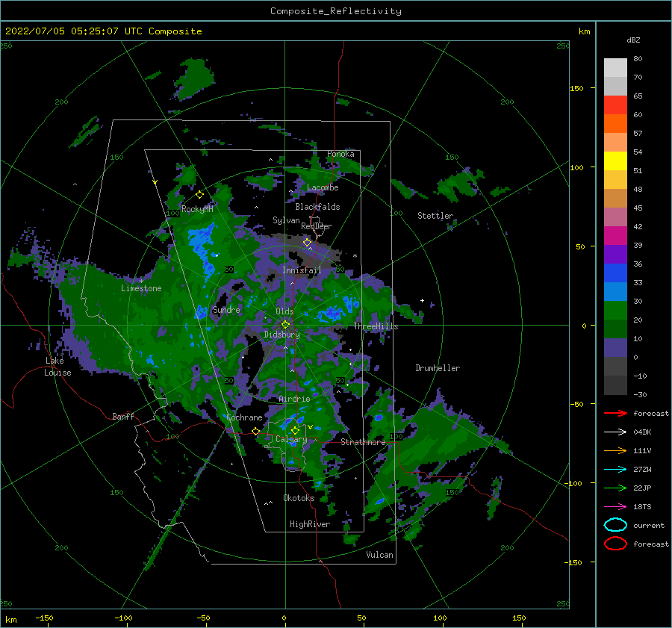Click the Airdrie city label
The width and height of the screenshot is (672, 628).
tap(294, 399)
